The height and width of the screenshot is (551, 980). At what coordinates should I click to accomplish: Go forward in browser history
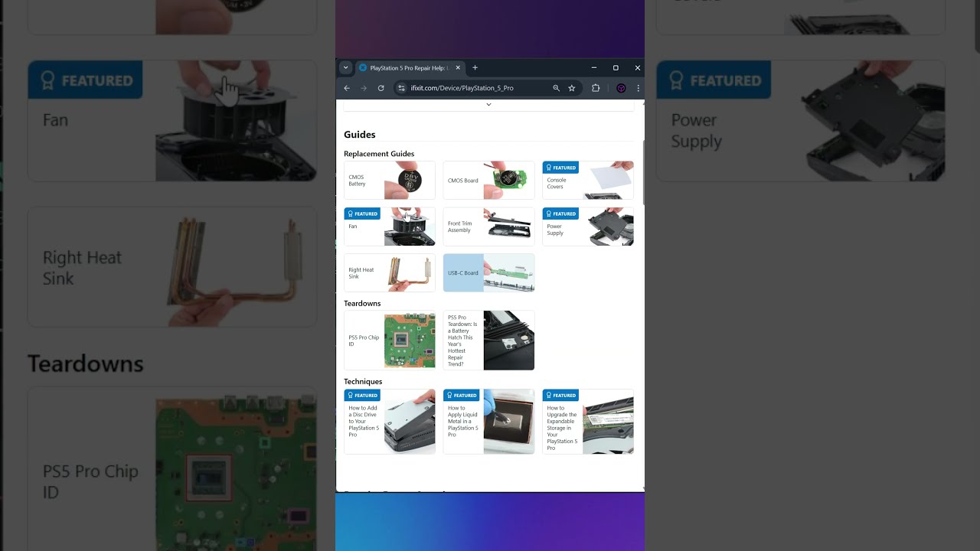[364, 88]
